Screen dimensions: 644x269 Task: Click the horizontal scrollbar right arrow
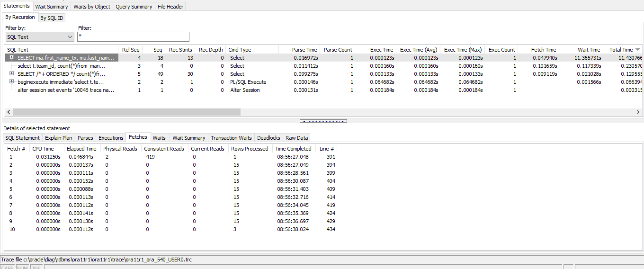pos(638,112)
